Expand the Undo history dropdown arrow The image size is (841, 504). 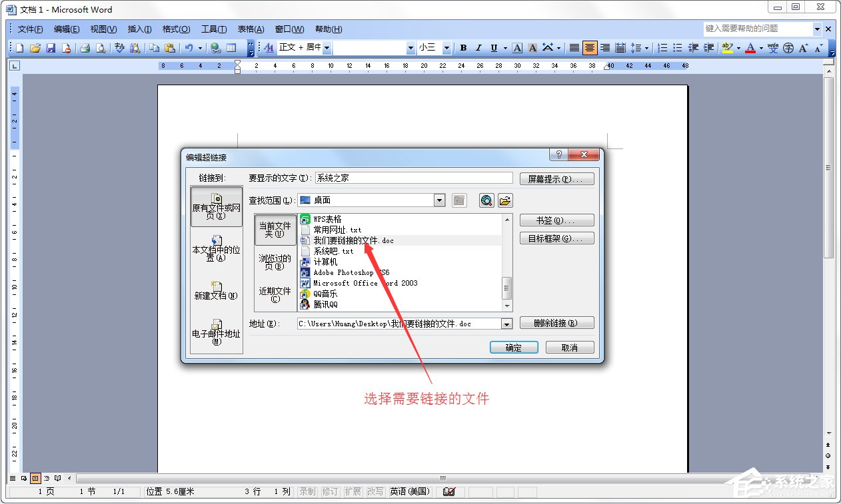(x=201, y=48)
